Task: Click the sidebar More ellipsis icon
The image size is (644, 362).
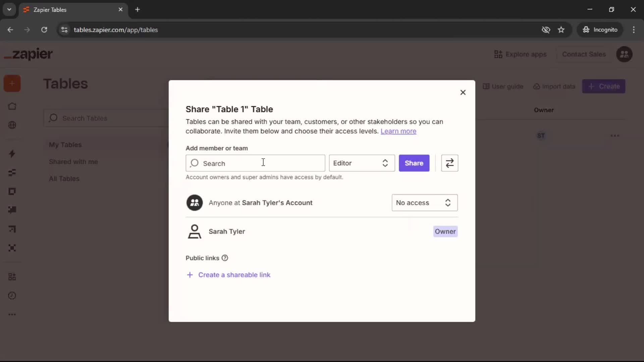Action: click(12, 314)
